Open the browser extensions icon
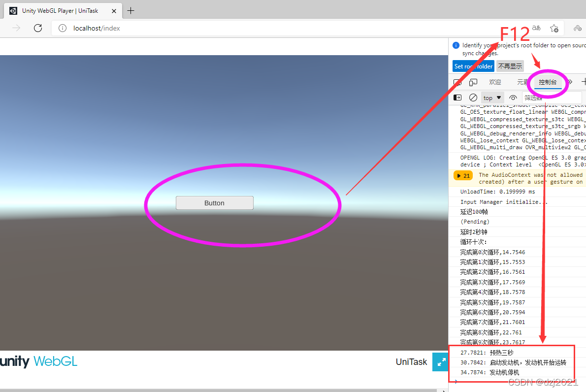Viewport: 586px width, 392px height. (578, 28)
